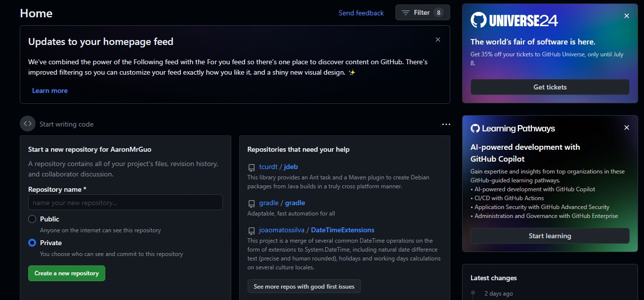Image resolution: width=644 pixels, height=300 pixels.
Task: Click repo icon next to gradle/gradle
Action: coord(252,204)
